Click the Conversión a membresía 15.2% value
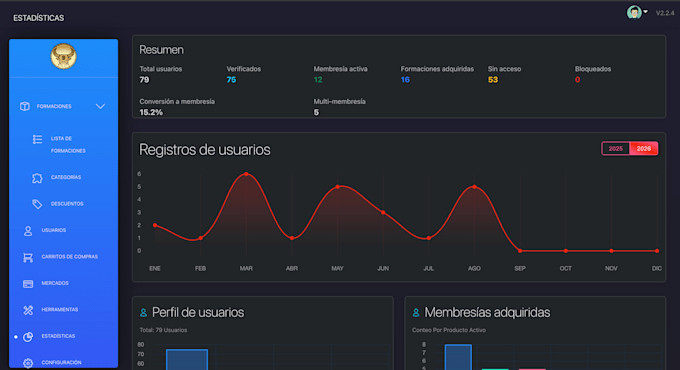The width and height of the screenshot is (680, 370). click(x=151, y=112)
